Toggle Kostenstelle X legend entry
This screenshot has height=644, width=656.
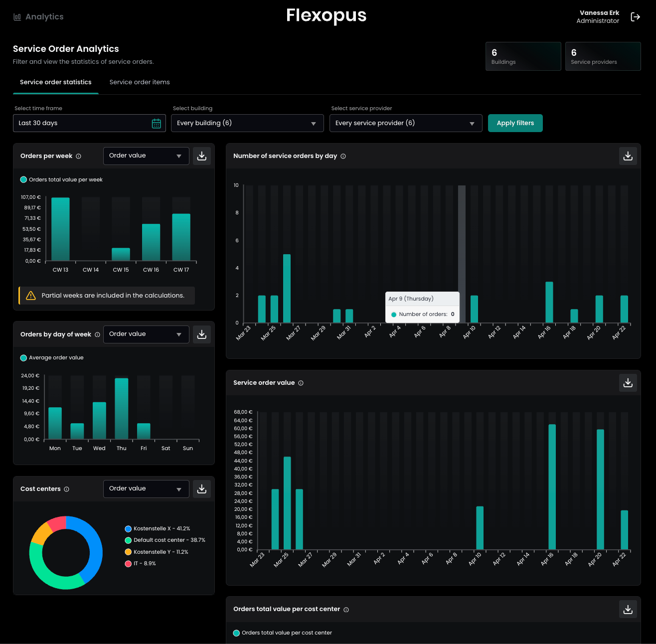[157, 529]
